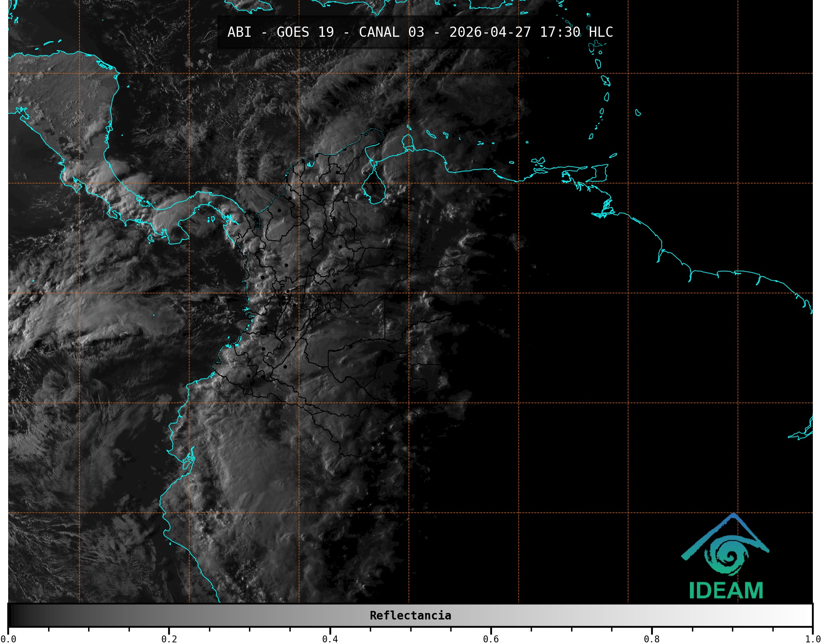Click 'CANAL 03' in the title banner

(x=391, y=32)
